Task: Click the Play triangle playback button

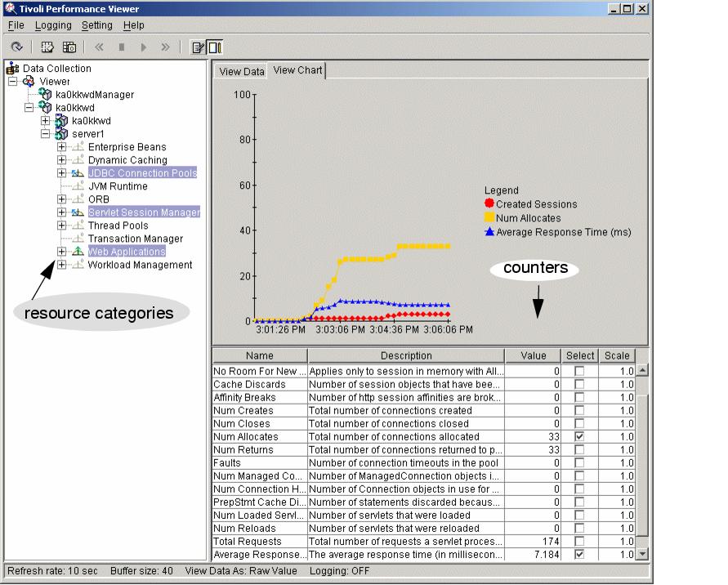Action: [x=144, y=47]
